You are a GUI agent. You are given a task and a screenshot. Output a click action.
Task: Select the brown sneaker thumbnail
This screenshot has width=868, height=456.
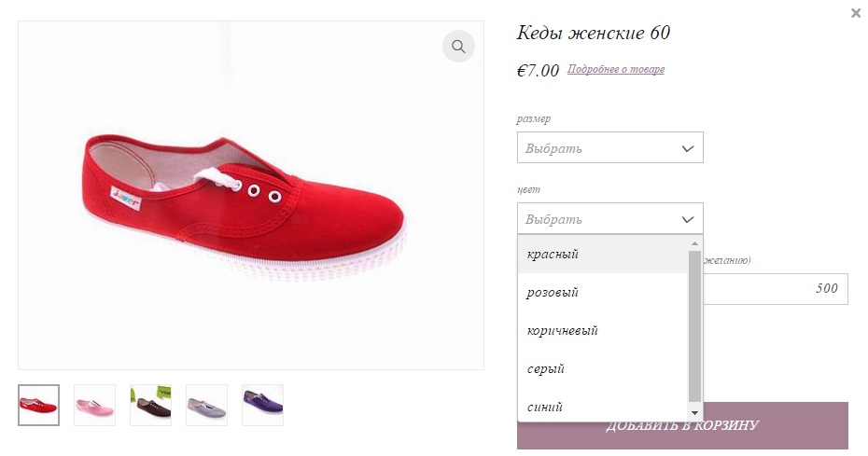(150, 405)
